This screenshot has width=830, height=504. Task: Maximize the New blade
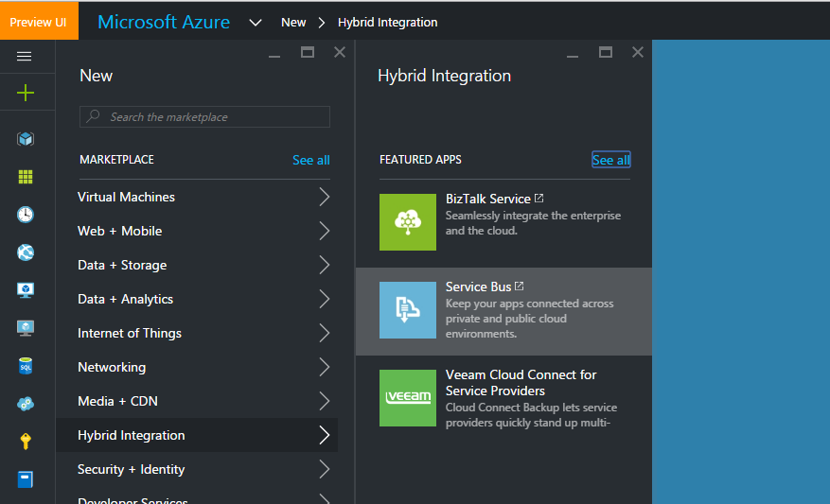pyautogui.click(x=307, y=52)
